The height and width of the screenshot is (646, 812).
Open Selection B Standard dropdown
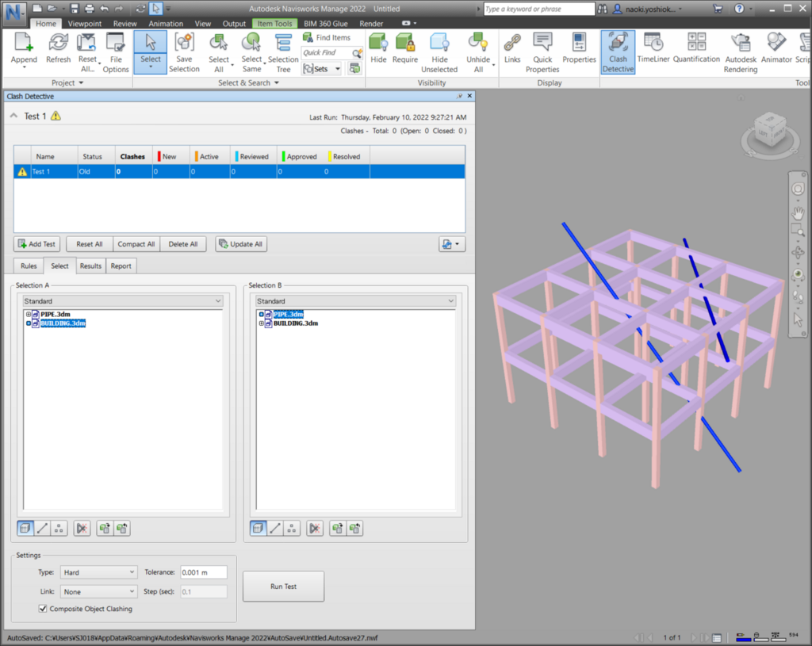356,300
